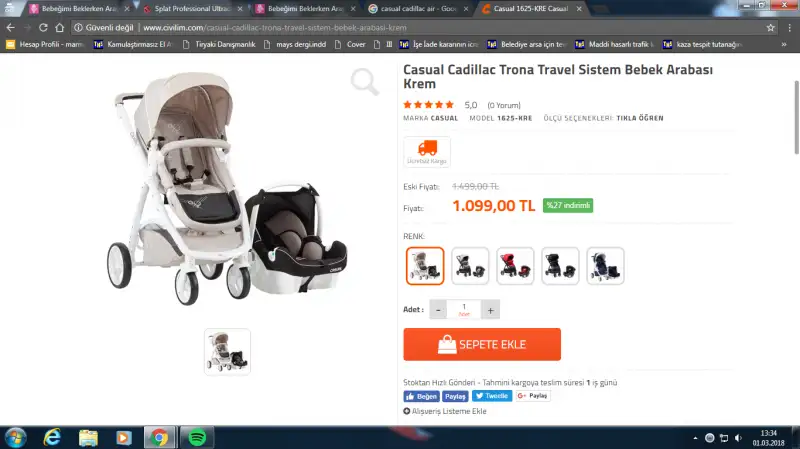Expand the hidden bookmarks overflow chevron
Screen dimensions: 800x449
784,44
